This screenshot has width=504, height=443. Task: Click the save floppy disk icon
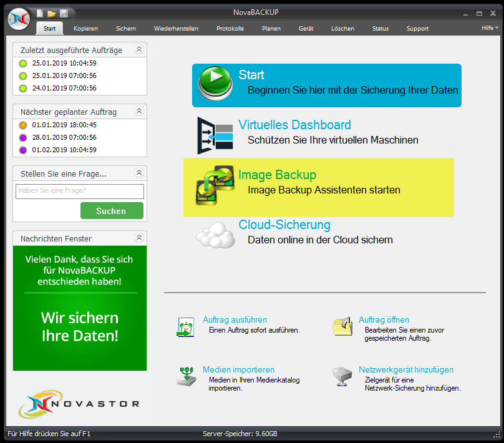click(64, 13)
